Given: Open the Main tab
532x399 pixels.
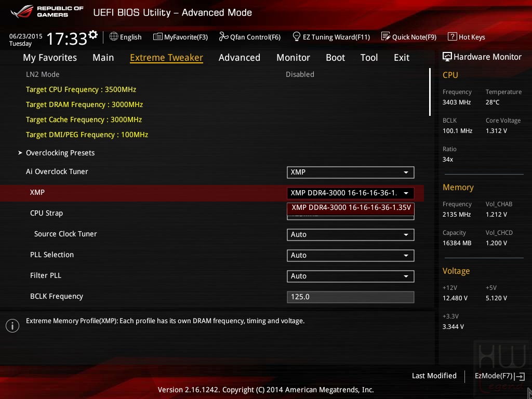Looking at the screenshot, I should [103, 58].
